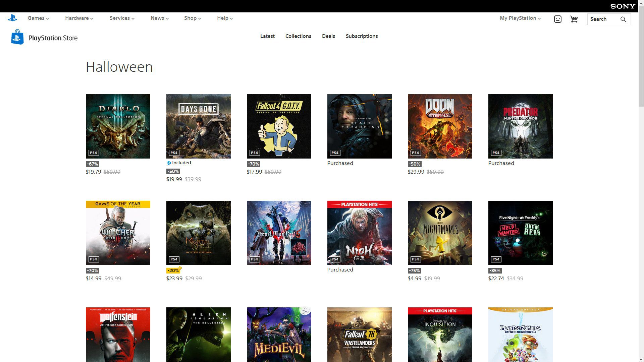Image resolution: width=644 pixels, height=362 pixels.
Task: Open the My PlayStation dropdown
Action: (x=520, y=18)
